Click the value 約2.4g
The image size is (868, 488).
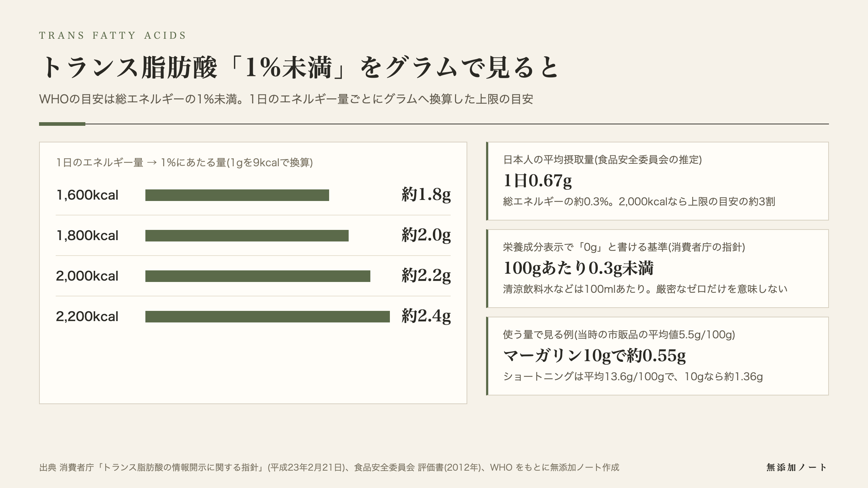pyautogui.click(x=426, y=316)
